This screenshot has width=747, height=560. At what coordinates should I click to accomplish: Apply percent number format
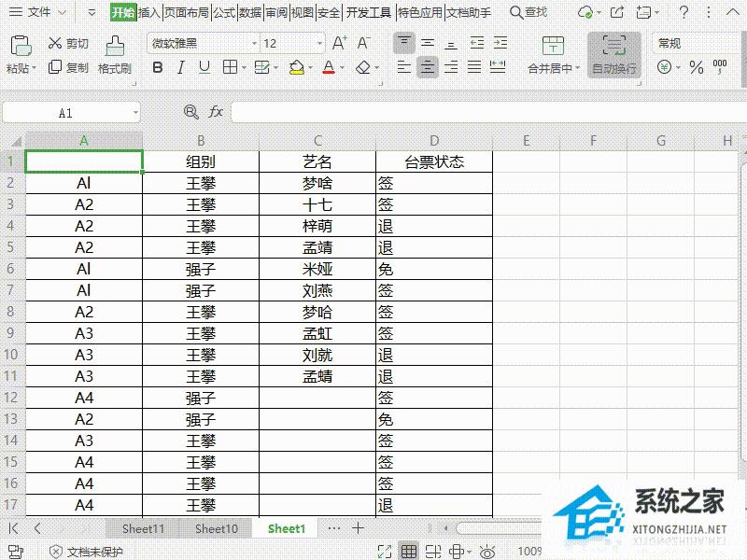point(696,67)
